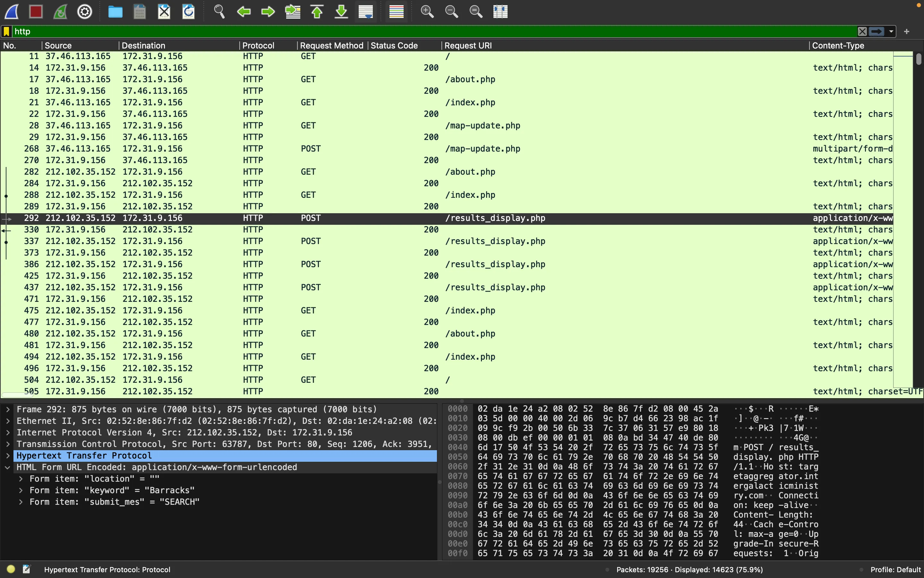
Task: Go back in packet history arrow
Action: click(244, 12)
